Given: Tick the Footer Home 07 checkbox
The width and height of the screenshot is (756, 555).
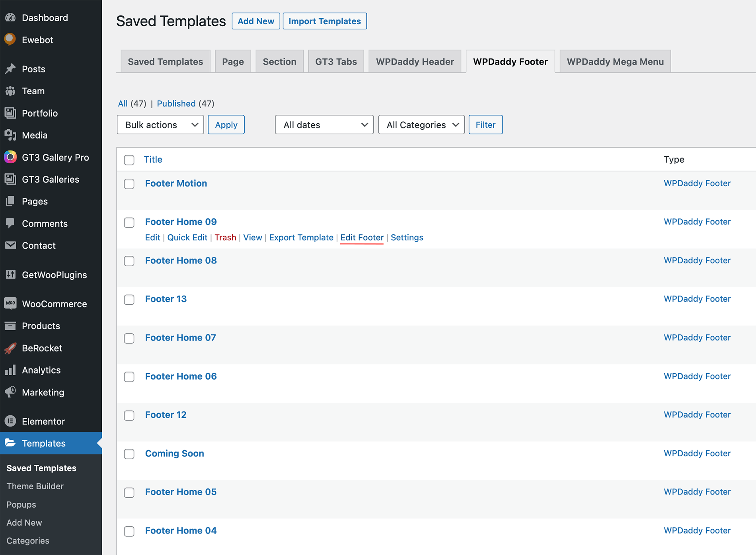Looking at the screenshot, I should click(x=129, y=338).
